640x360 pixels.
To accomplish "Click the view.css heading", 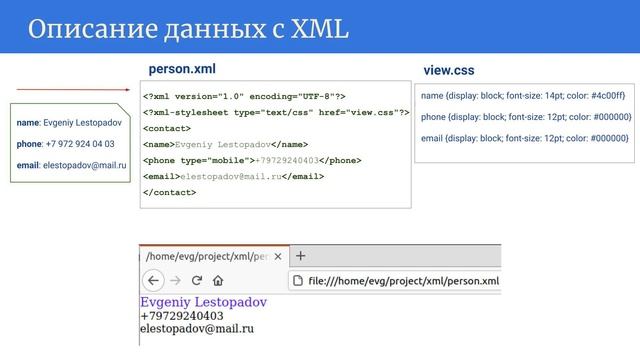I will (x=449, y=70).
